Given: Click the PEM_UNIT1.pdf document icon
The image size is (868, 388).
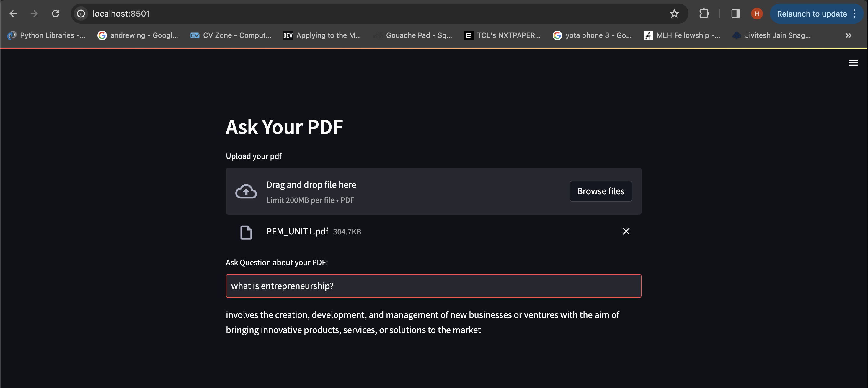Looking at the screenshot, I should (246, 232).
